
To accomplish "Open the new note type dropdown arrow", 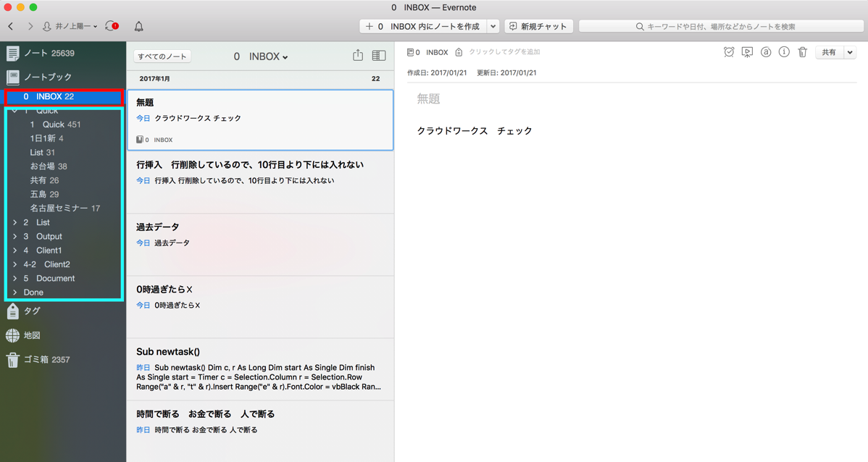I will pyautogui.click(x=493, y=26).
